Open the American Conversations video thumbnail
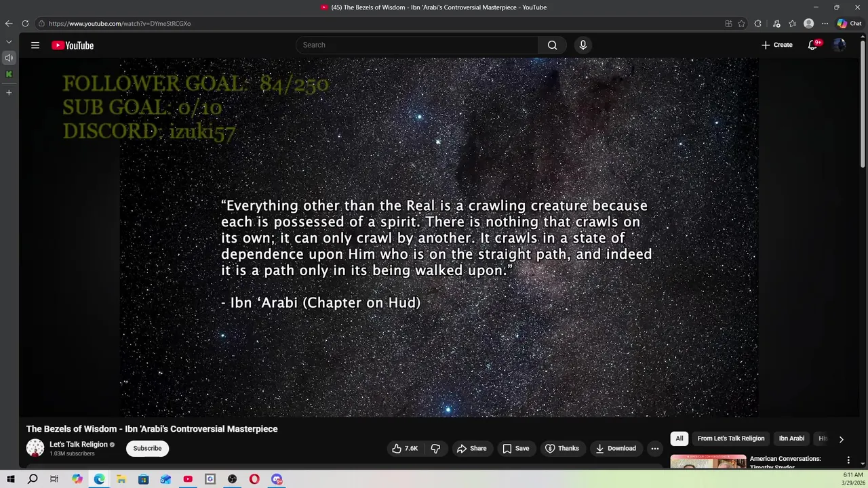The image size is (868, 488). pos(708,462)
